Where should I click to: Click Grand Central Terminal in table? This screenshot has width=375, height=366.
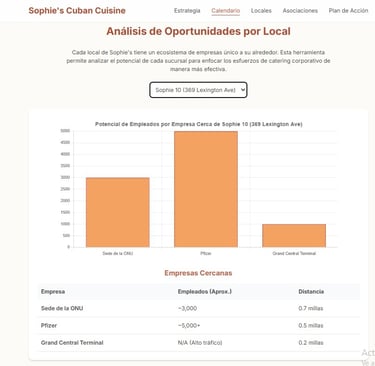point(72,342)
